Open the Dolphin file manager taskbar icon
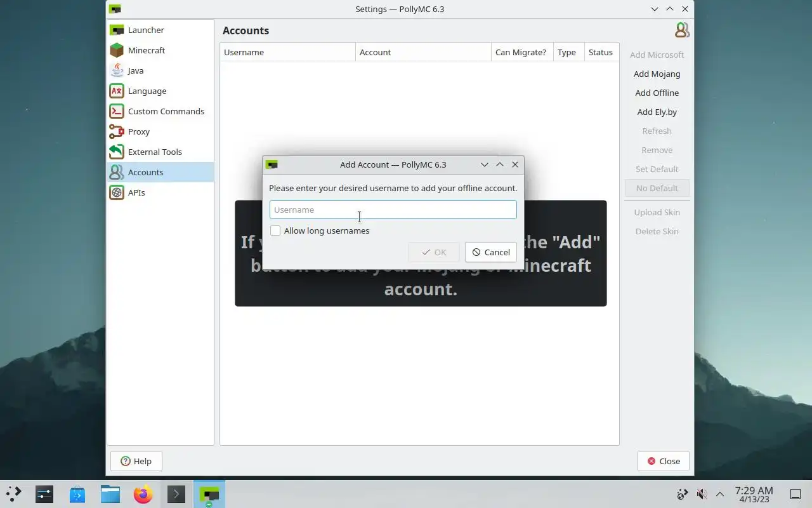 click(x=110, y=494)
